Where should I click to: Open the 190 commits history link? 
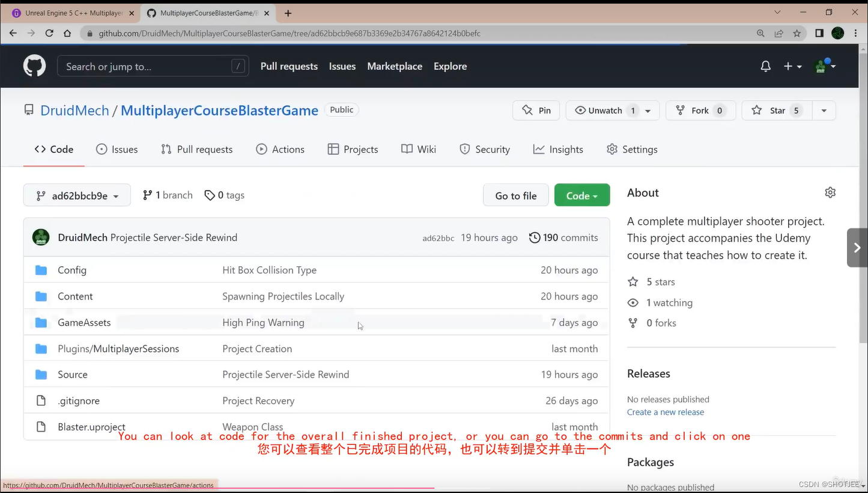(x=563, y=238)
